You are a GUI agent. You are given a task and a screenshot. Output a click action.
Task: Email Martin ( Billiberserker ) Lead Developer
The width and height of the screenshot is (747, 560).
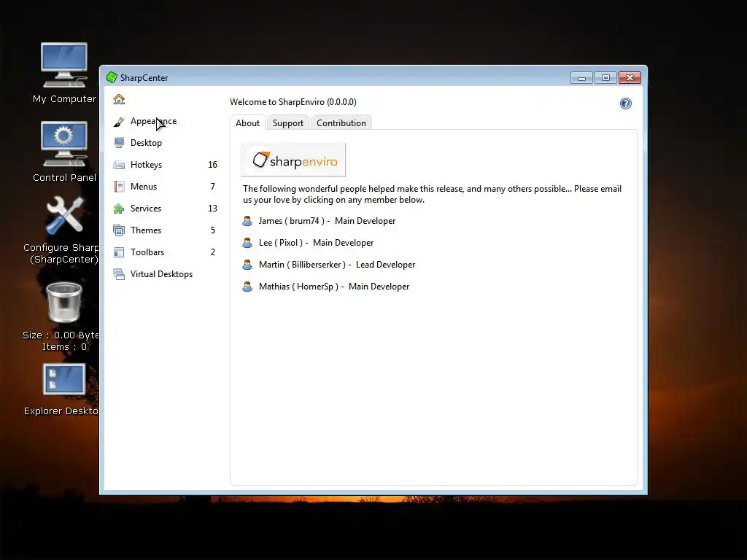pyautogui.click(x=337, y=265)
